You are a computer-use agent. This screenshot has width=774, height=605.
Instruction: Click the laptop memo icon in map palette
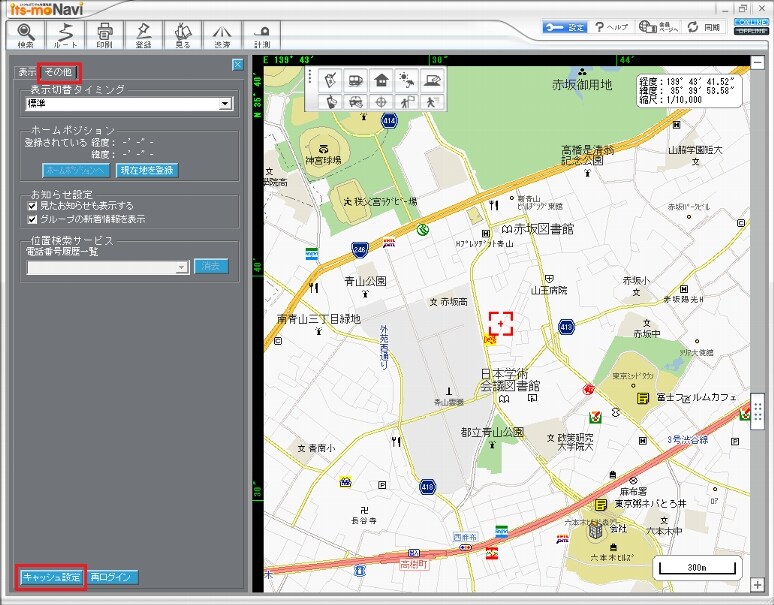point(432,80)
